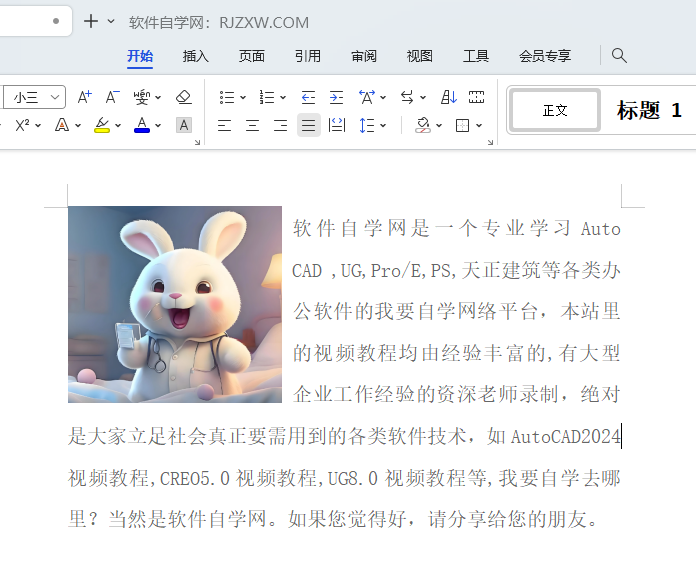Align text right
Image resolution: width=696 pixels, height=564 pixels.
(281, 126)
